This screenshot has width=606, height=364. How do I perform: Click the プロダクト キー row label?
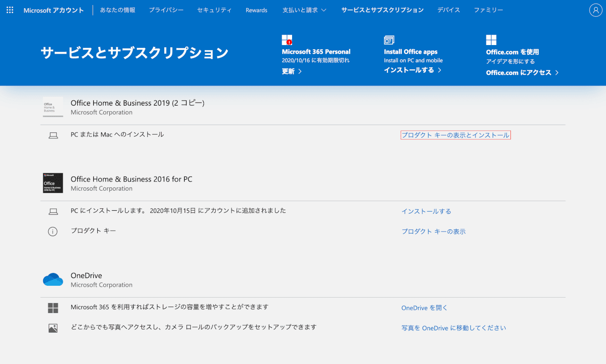pyautogui.click(x=93, y=231)
